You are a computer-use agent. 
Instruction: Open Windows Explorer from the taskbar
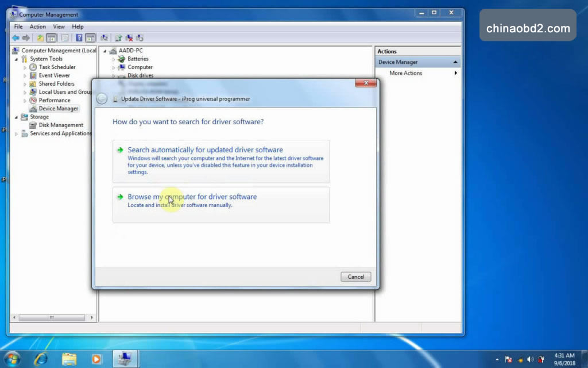(69, 359)
